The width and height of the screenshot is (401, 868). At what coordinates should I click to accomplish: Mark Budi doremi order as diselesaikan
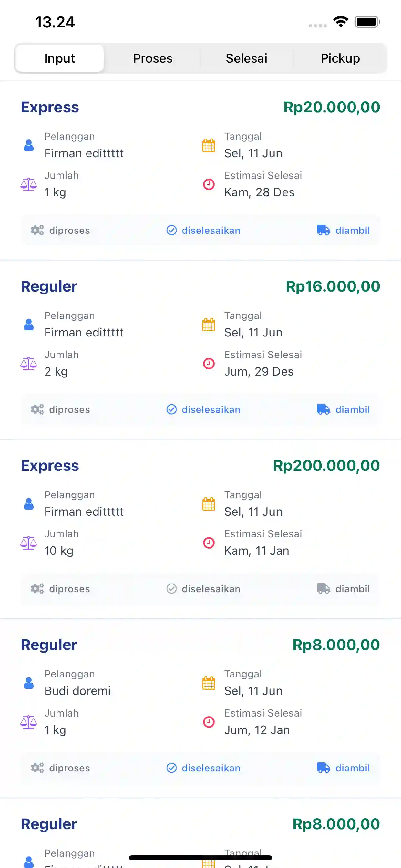tap(203, 768)
